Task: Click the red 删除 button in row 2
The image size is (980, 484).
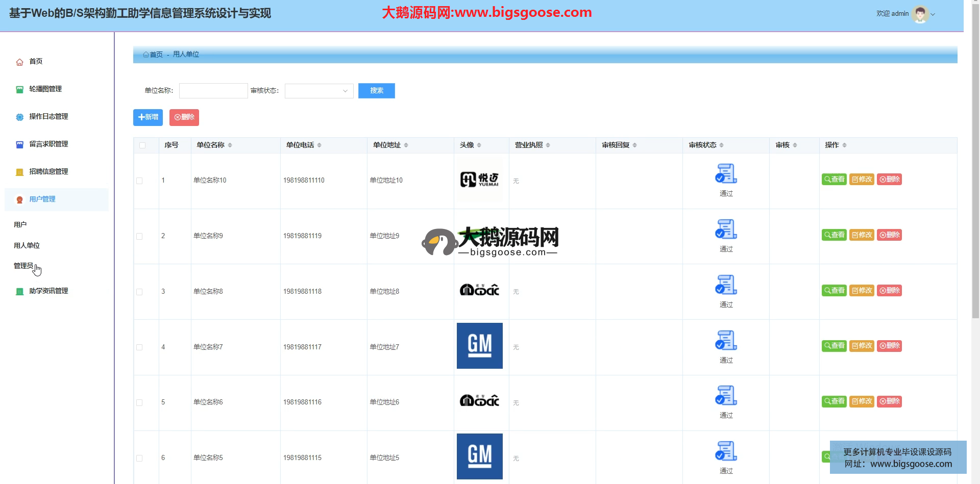Action: tap(889, 235)
